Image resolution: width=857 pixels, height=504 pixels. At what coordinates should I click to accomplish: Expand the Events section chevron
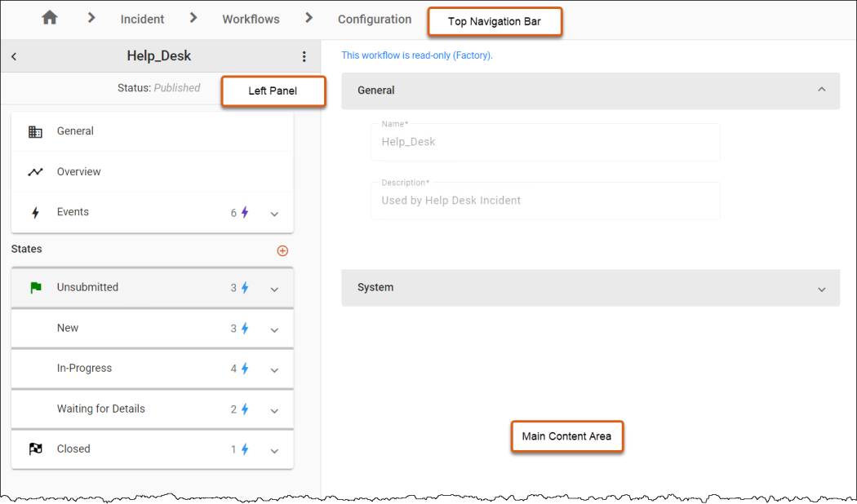pyautogui.click(x=274, y=213)
